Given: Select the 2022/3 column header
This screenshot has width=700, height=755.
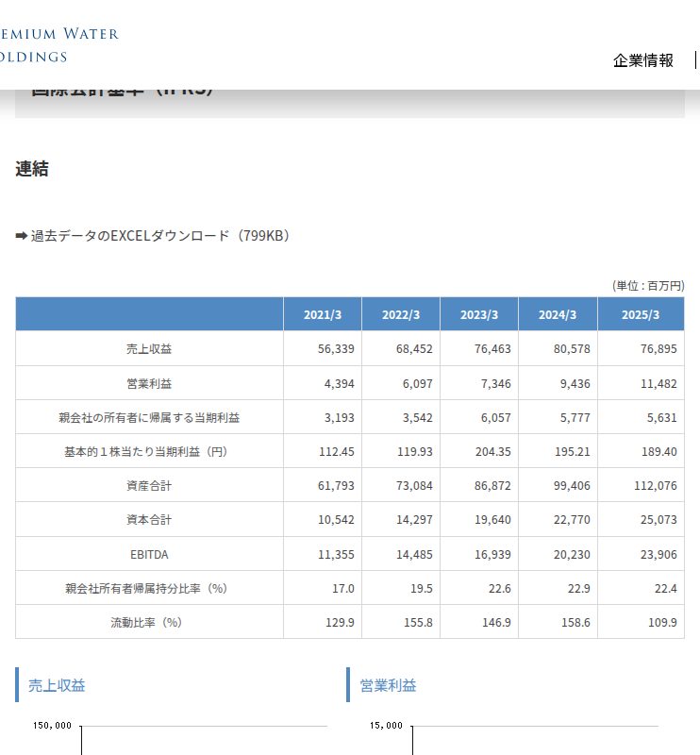Looking at the screenshot, I should point(401,314).
